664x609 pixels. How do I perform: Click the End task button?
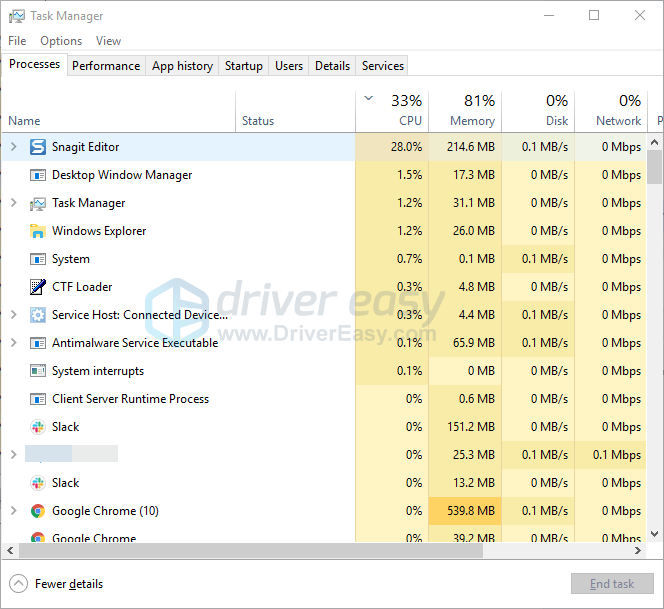coord(612,584)
